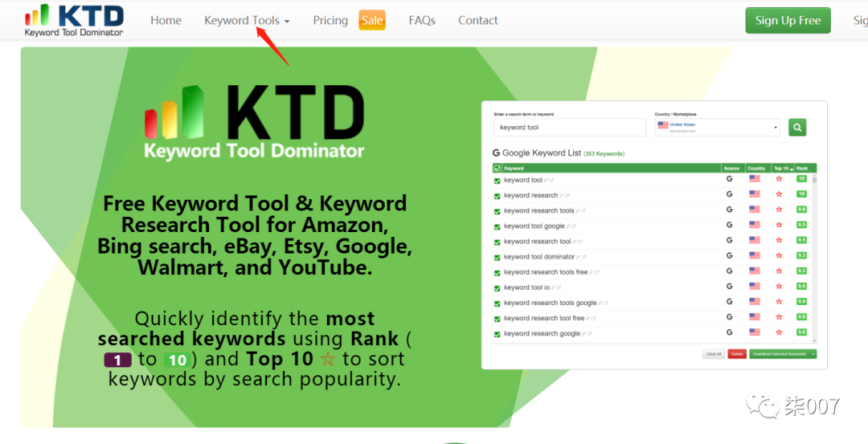Click the US flag for 'keyword research tool'
This screenshot has height=444, width=868.
pyautogui.click(x=754, y=240)
